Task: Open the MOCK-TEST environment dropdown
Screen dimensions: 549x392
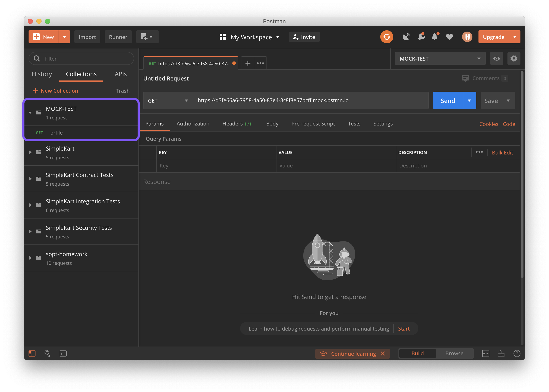Action: click(440, 59)
